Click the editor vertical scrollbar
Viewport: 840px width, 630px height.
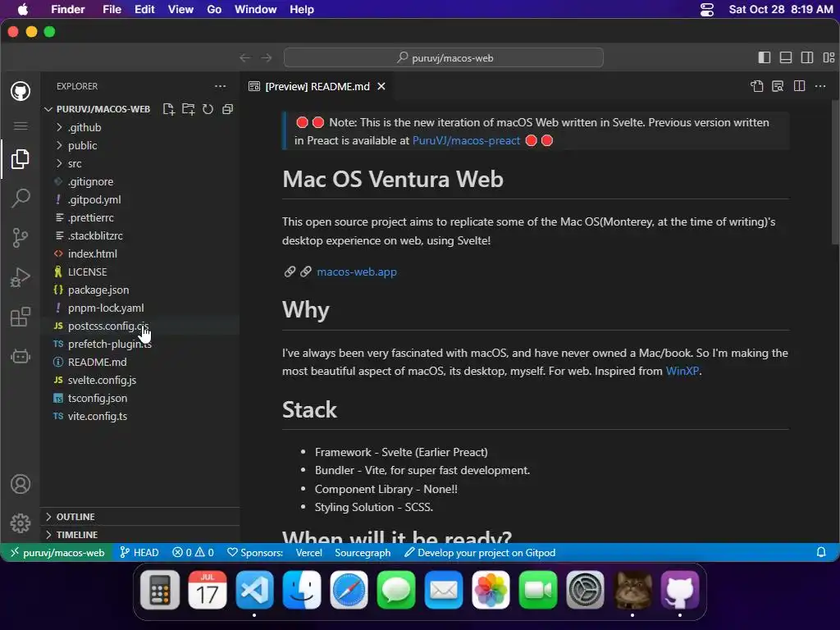coord(835,171)
